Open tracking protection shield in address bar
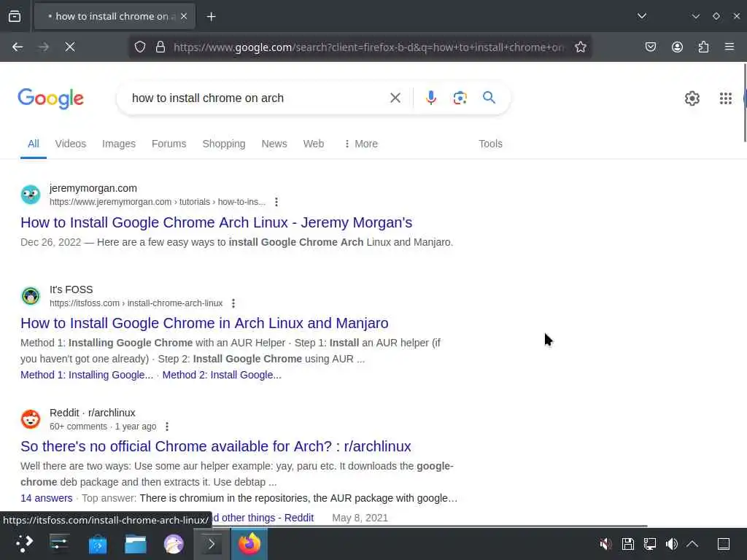The image size is (747, 560). [x=139, y=47]
